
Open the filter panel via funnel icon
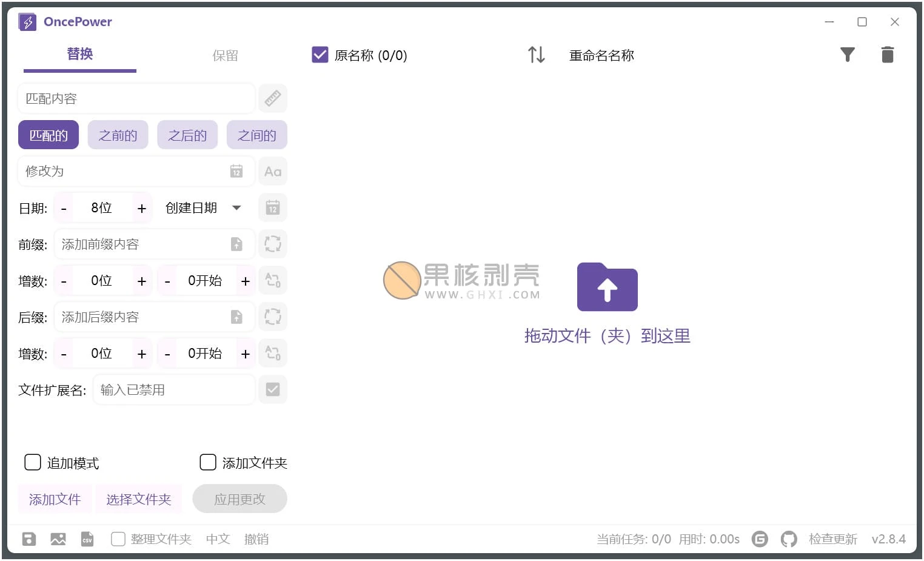click(847, 55)
